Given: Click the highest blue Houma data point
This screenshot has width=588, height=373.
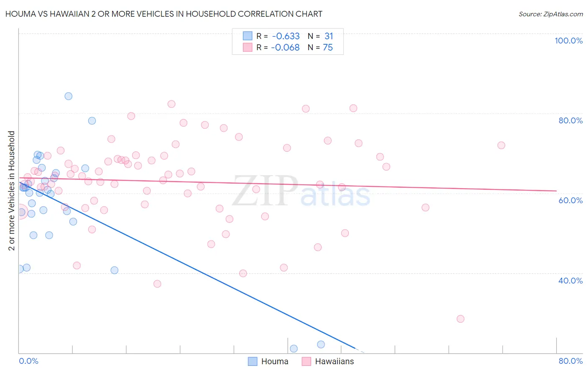Looking at the screenshot, I should tap(69, 96).
